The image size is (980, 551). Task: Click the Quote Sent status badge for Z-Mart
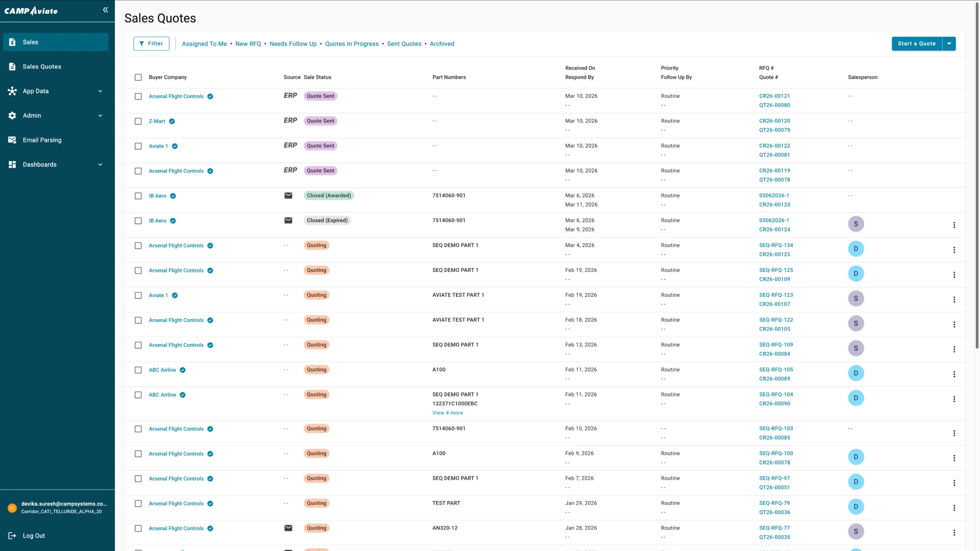320,121
